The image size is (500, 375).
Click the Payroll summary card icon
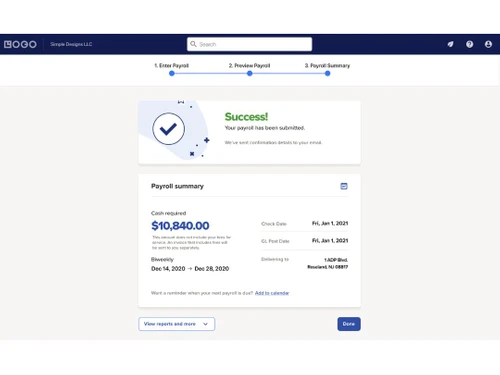[344, 186]
